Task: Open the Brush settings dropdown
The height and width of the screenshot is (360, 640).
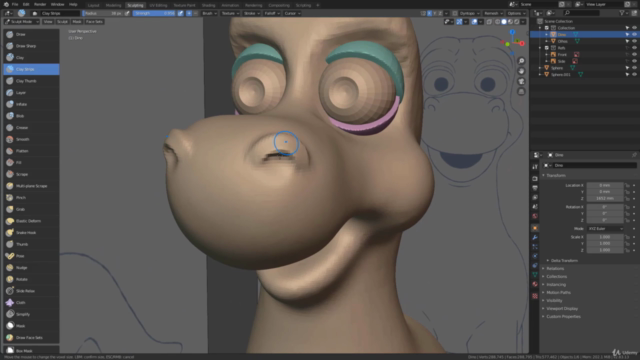Action: coord(210,13)
